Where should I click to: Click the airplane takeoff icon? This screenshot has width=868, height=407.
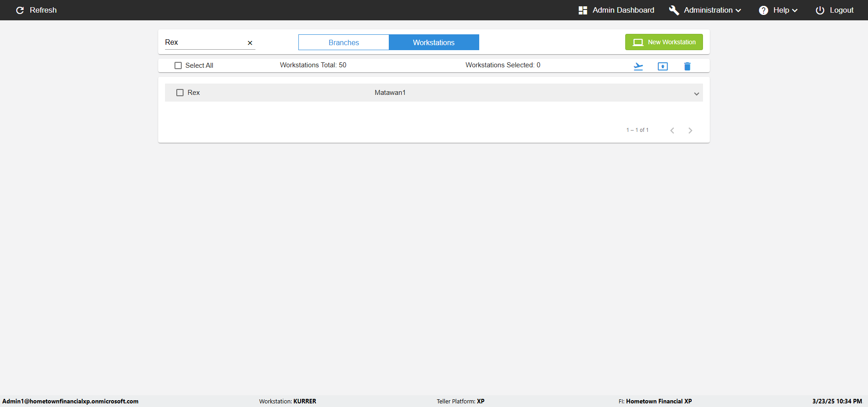638,66
